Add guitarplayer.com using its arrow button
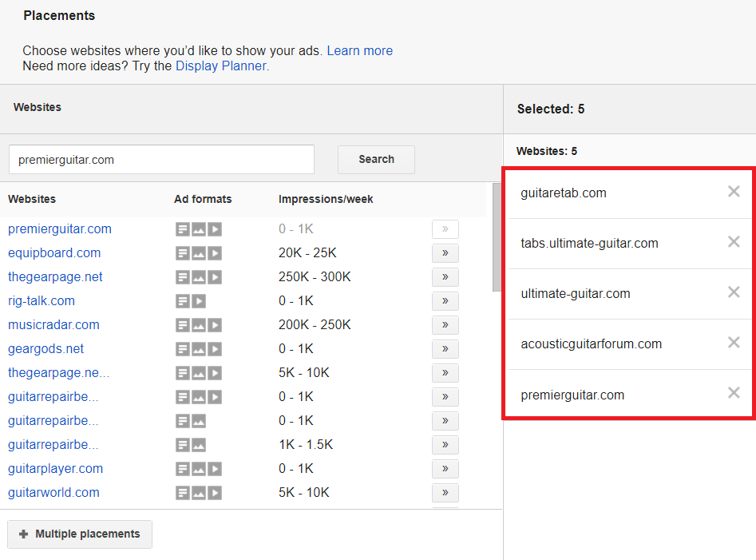Viewport: 756px width, 560px height. [x=445, y=468]
